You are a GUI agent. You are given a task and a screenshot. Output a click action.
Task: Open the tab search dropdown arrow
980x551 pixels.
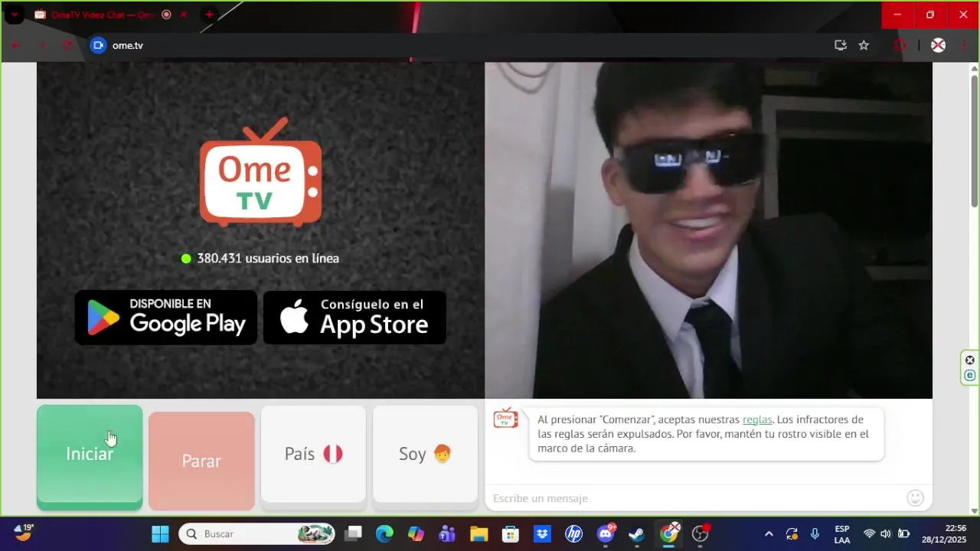[14, 15]
